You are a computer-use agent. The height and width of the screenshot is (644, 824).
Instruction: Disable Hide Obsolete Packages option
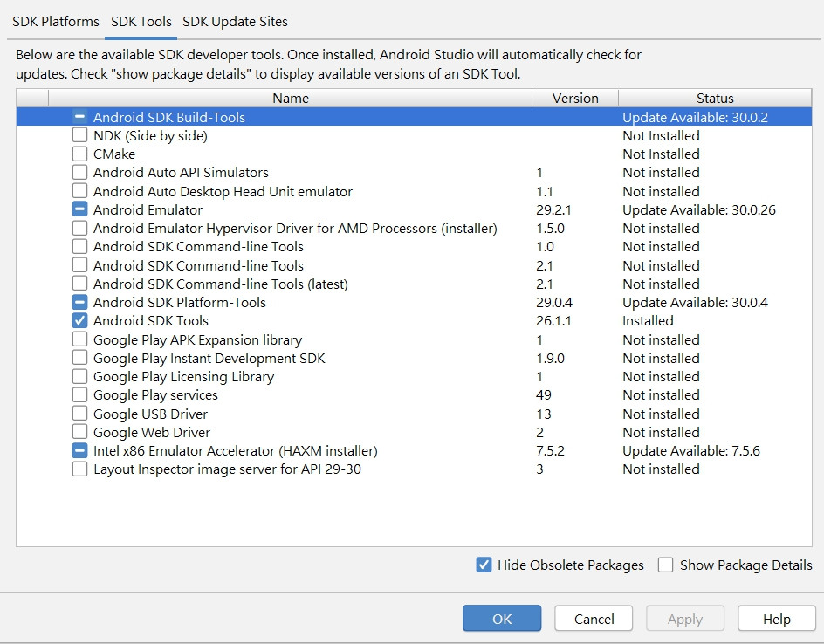484,565
